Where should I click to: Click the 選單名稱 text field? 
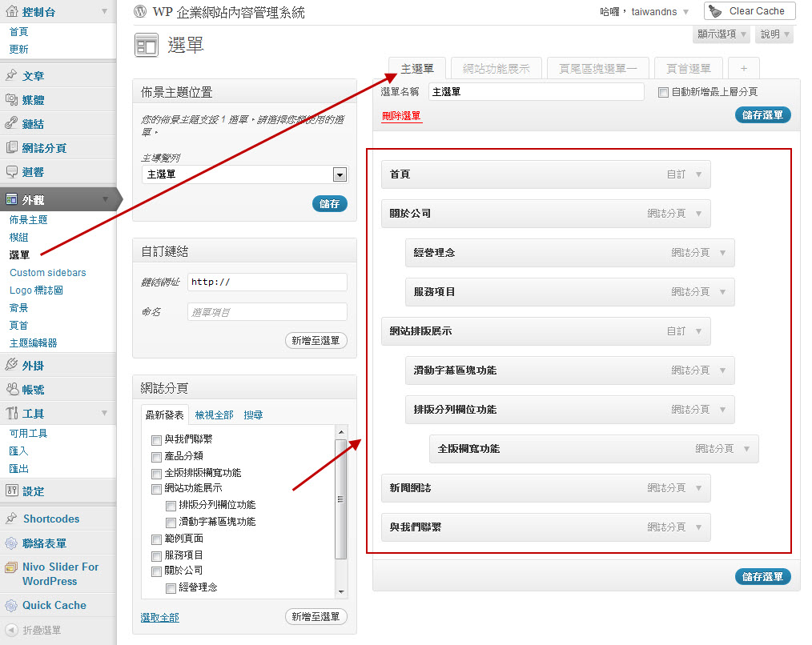[x=537, y=91]
